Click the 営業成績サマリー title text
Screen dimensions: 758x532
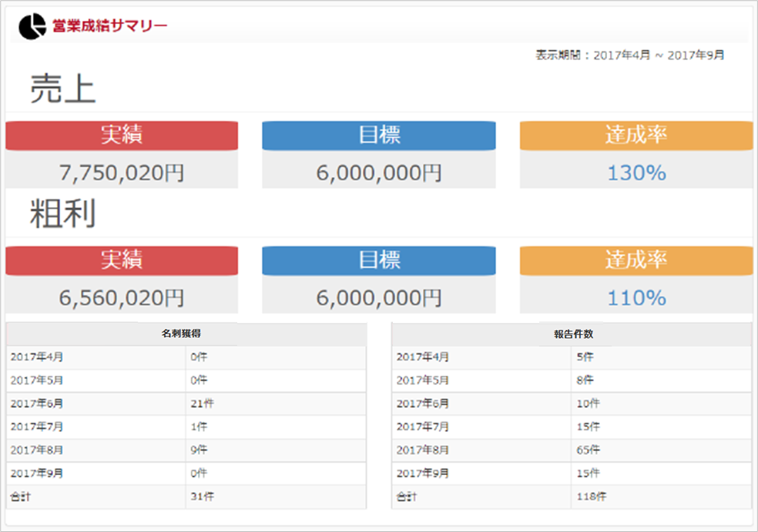109,26
